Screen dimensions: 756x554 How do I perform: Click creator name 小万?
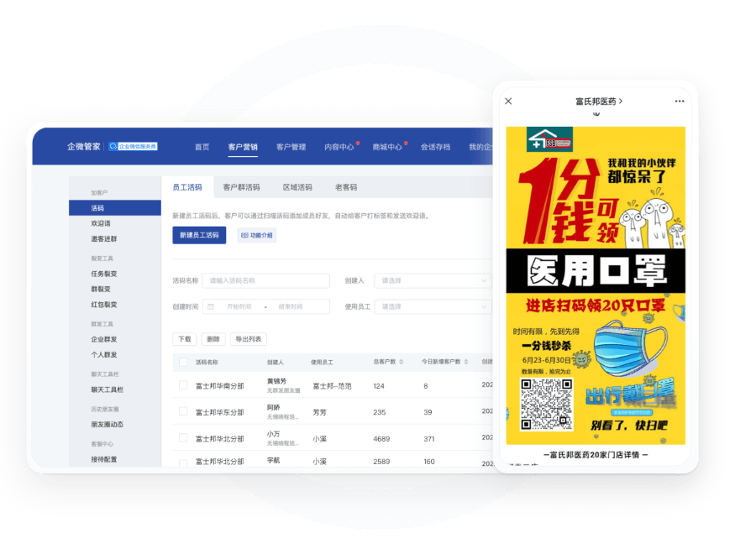click(x=273, y=434)
